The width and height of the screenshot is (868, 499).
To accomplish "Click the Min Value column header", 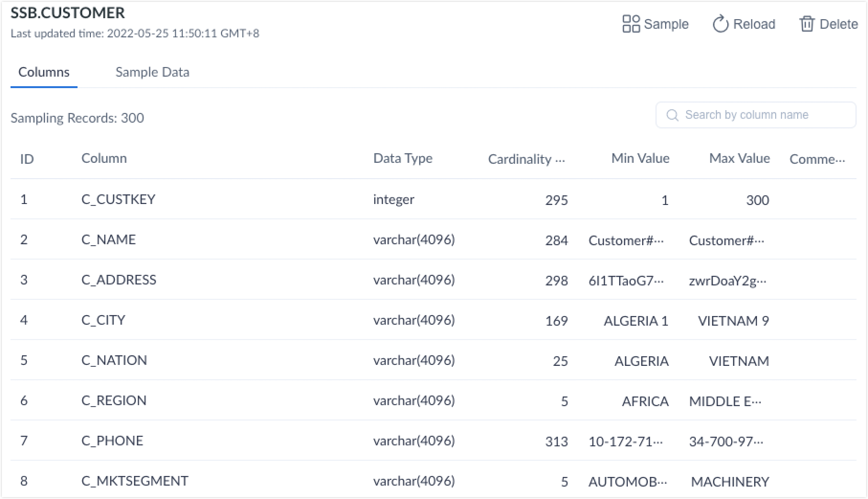I will tap(640, 159).
